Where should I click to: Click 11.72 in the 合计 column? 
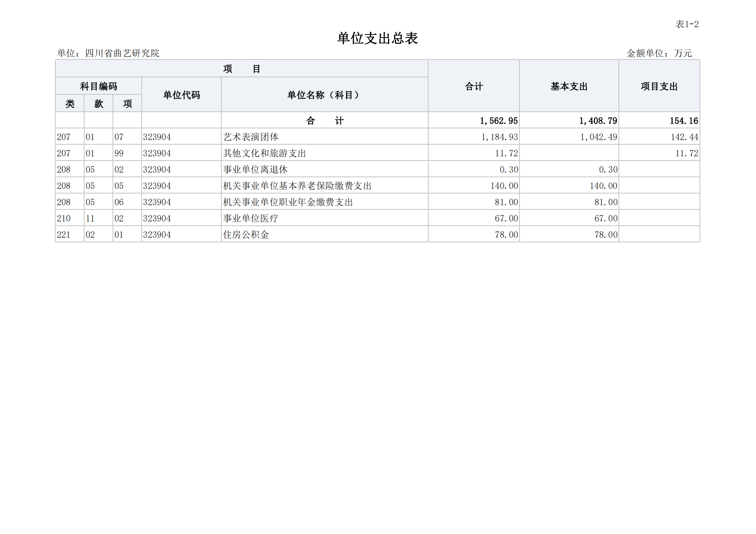506,153
